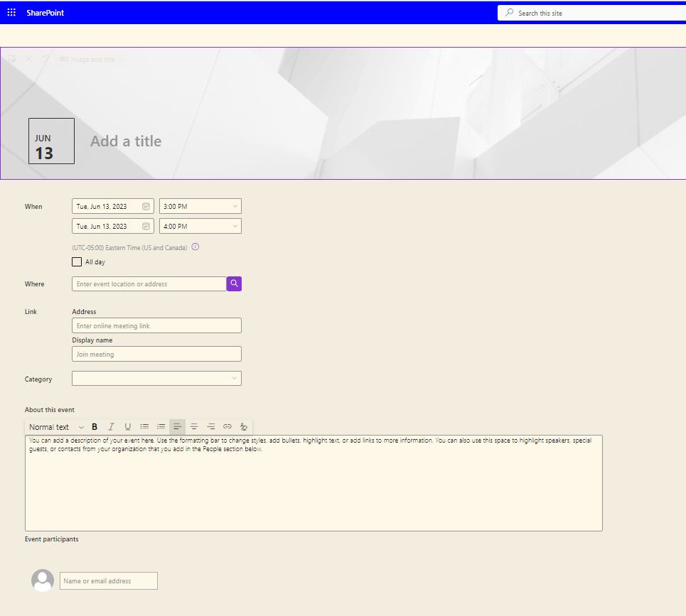Click the Where label
This screenshot has height=616, width=686.
click(35, 284)
